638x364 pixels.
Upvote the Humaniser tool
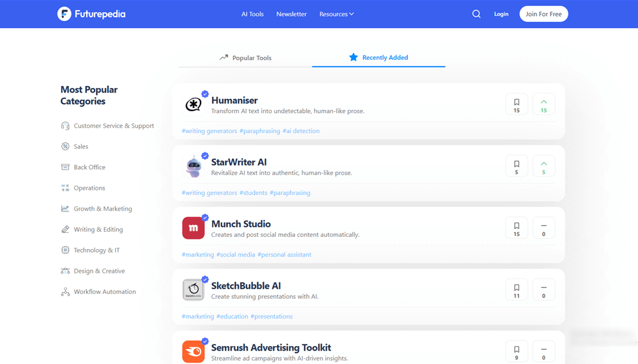[x=543, y=105]
